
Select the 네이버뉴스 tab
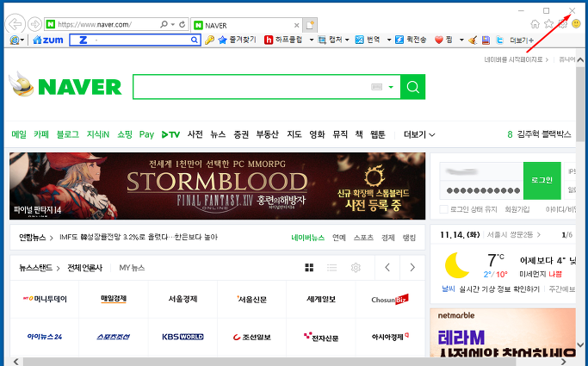click(x=308, y=238)
